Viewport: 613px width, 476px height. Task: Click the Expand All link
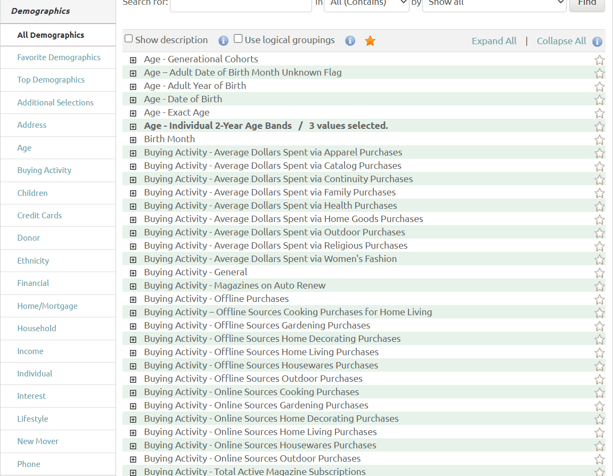click(x=494, y=41)
